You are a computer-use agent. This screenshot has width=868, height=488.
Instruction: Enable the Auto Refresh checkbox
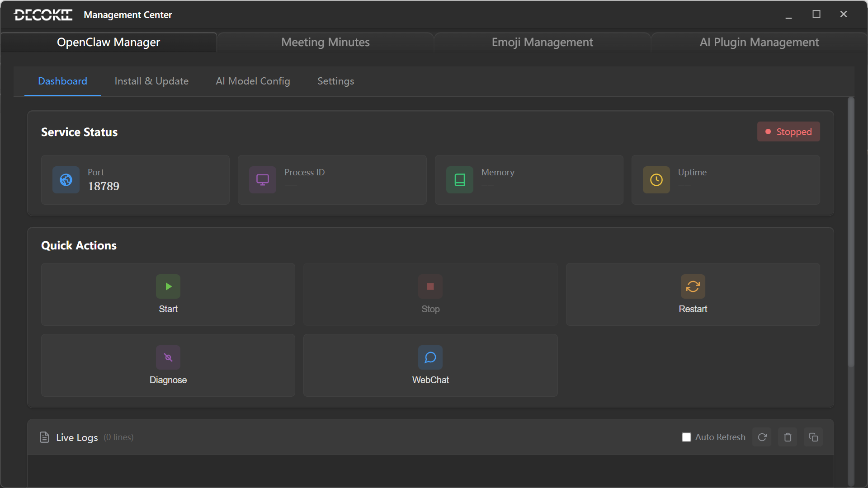[686, 437]
